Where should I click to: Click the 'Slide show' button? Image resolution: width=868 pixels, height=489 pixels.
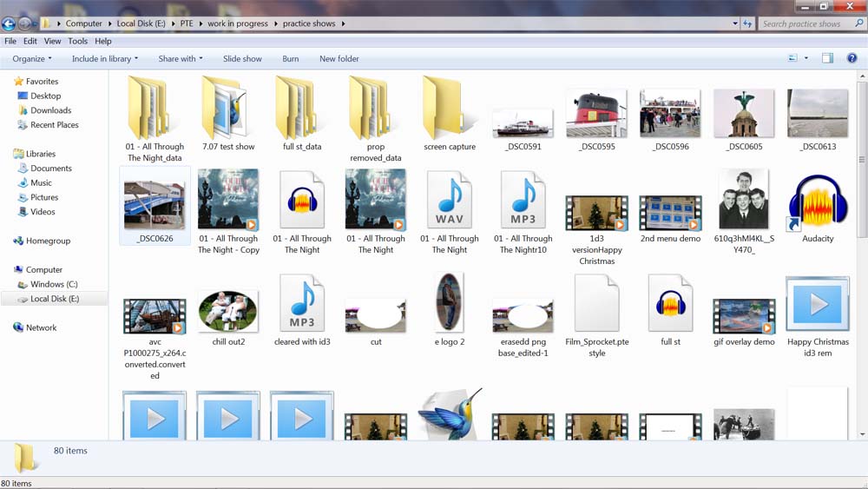[242, 59]
